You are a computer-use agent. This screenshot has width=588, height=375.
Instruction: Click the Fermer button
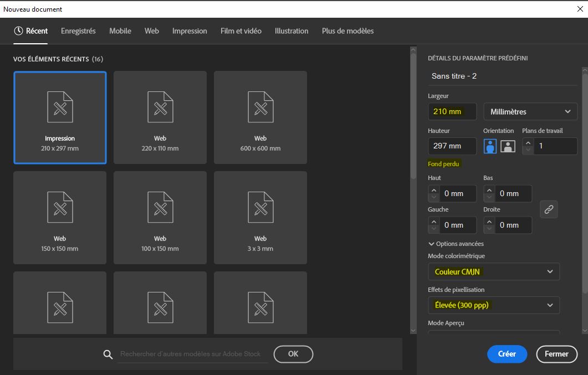[x=557, y=354]
